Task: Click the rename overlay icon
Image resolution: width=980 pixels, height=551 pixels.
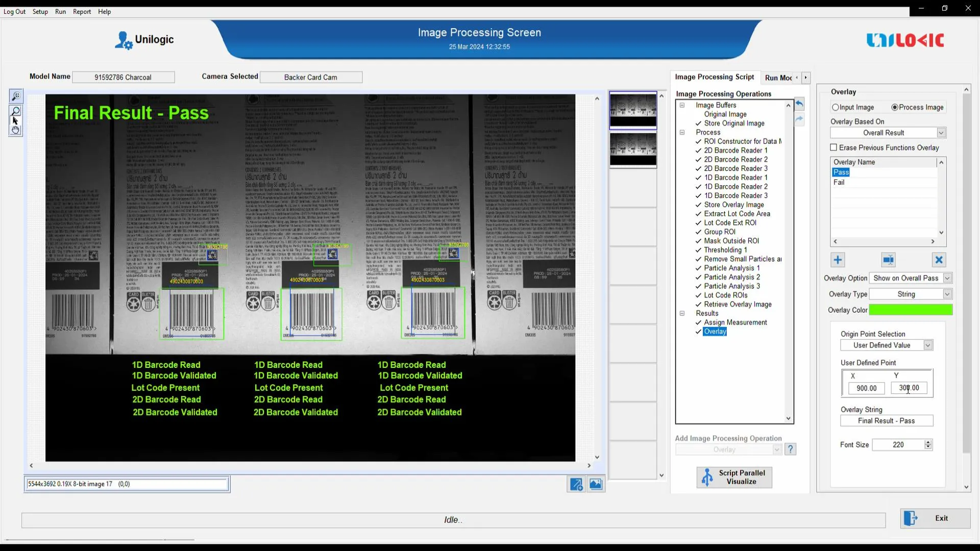Action: (x=888, y=260)
